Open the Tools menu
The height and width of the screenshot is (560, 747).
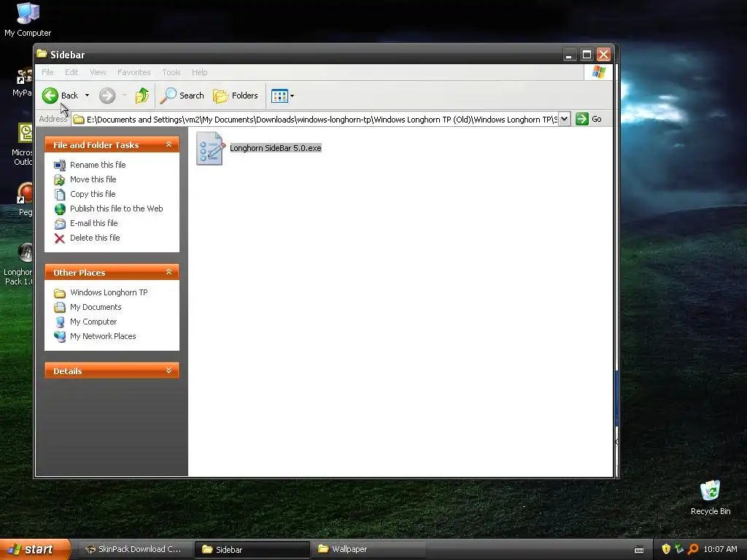coord(171,72)
